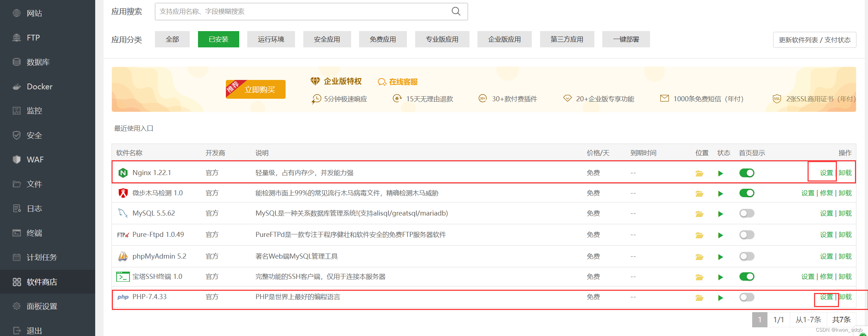Screen dimensions: 868x336
Task: Click the 计划任务 calendar icon
Action: 17,257
